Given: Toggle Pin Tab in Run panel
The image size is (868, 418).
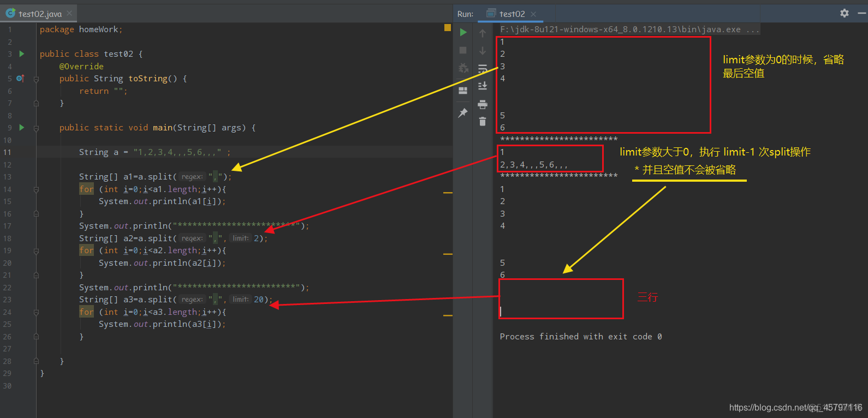Looking at the screenshot, I should [463, 113].
